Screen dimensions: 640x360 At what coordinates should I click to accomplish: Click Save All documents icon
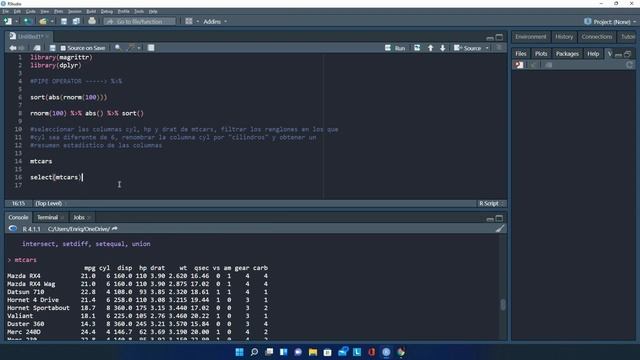76,21
